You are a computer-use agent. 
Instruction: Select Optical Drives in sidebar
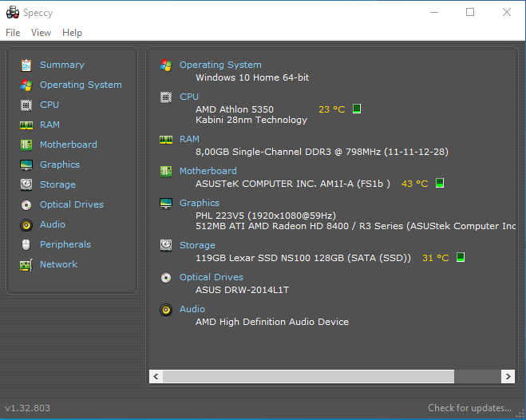click(72, 204)
